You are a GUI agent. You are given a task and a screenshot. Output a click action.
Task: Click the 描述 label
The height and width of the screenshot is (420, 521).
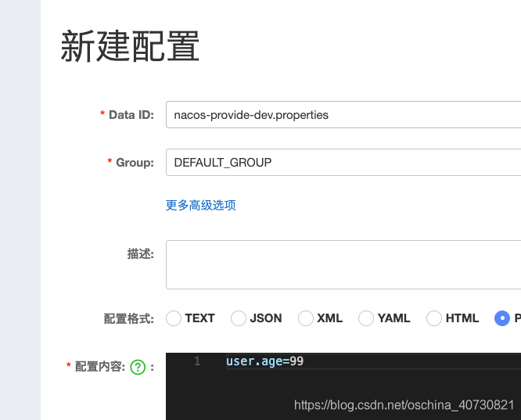[x=141, y=254]
